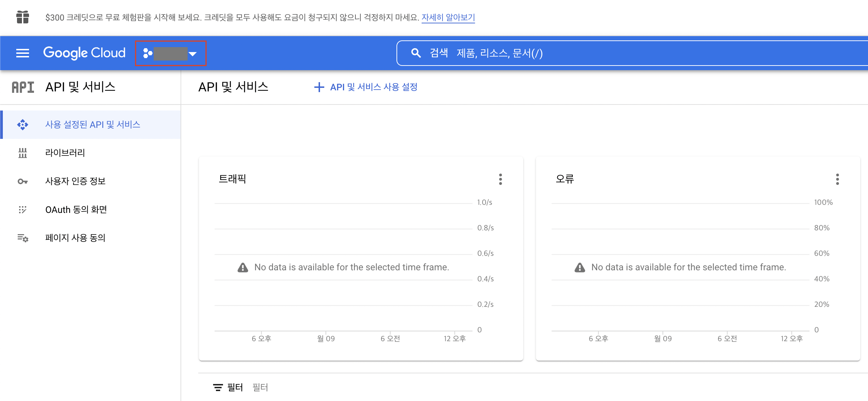Click the Google Cloud logo

pos(84,53)
